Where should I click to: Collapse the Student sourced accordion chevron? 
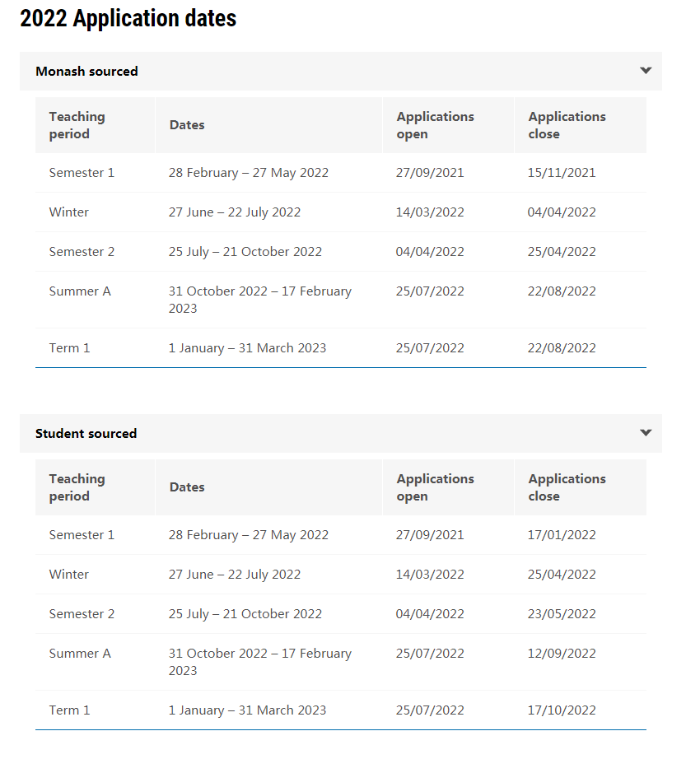pos(646,433)
